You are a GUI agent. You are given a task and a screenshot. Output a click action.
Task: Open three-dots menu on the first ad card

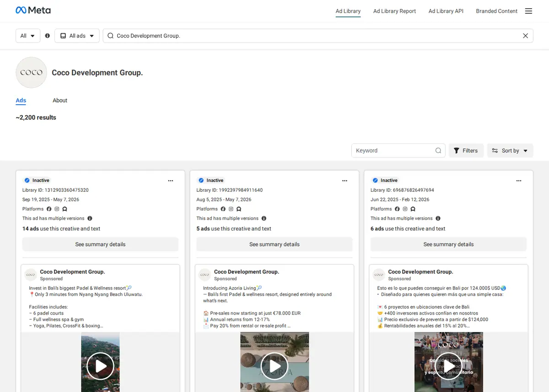click(x=171, y=181)
